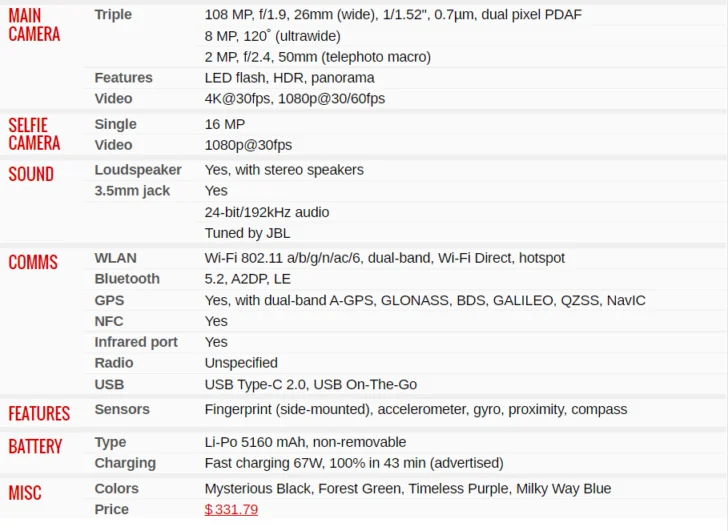Select the SOUND section heading

click(31, 174)
